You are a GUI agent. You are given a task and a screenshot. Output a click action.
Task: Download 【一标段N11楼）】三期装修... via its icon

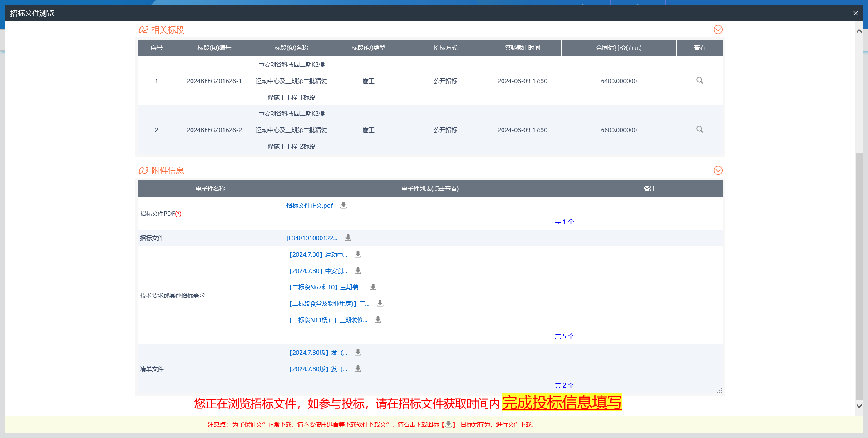pyautogui.click(x=378, y=320)
